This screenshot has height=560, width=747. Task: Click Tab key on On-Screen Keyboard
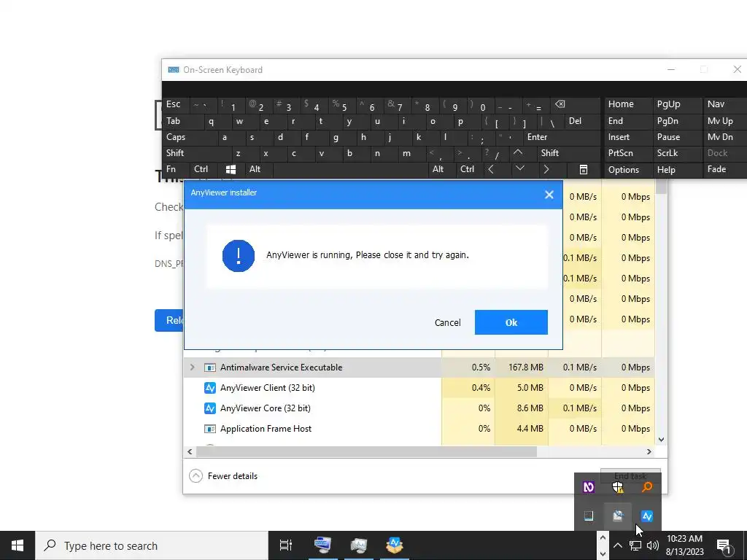[183, 121]
